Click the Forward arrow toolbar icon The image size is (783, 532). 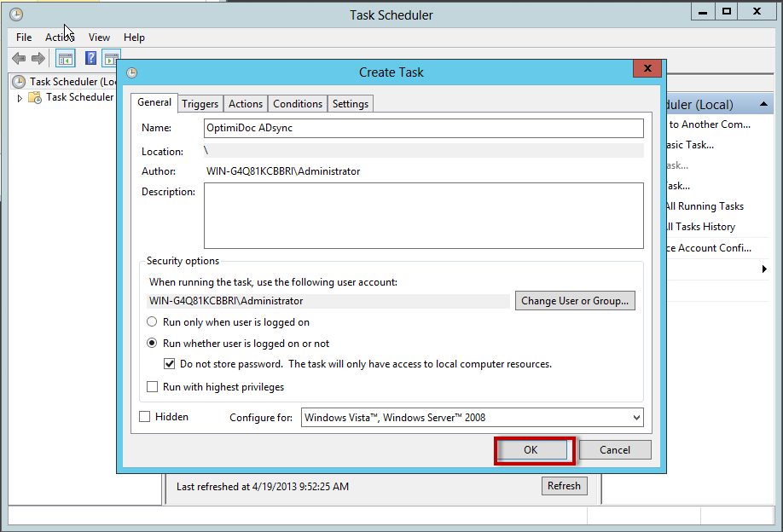(x=38, y=58)
